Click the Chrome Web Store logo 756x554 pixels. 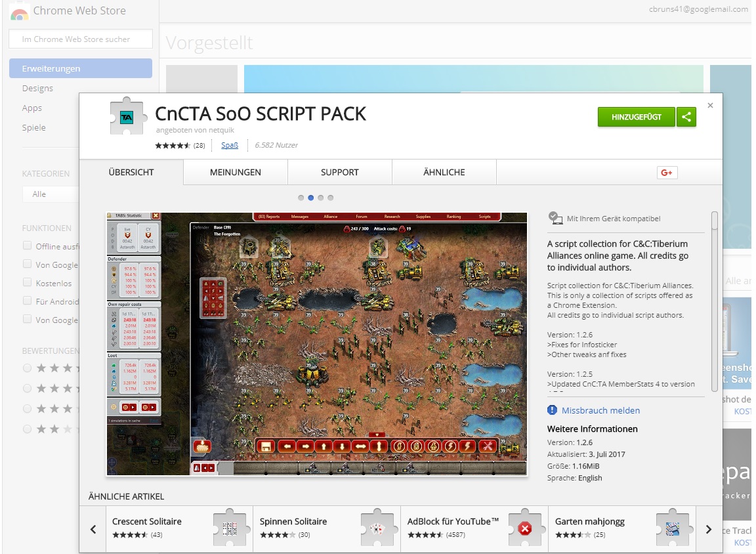[x=19, y=12]
